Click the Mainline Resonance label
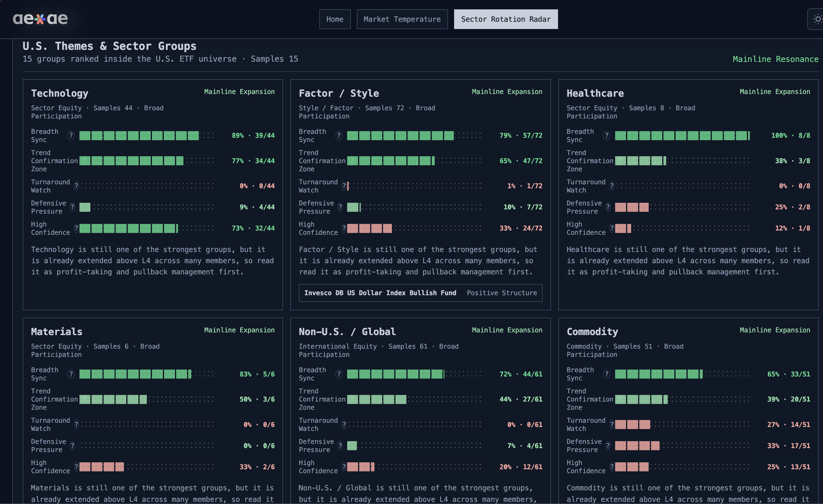Screen dimensions: 823x504 (x=776, y=59)
